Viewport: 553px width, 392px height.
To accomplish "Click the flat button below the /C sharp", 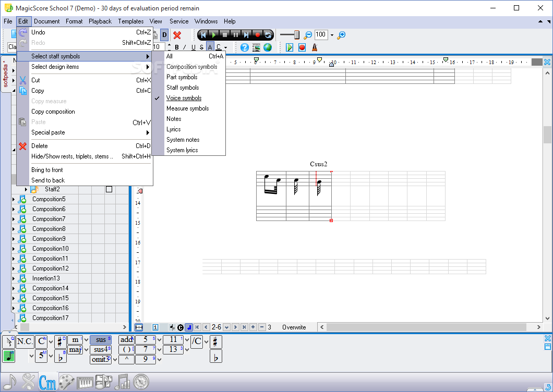I will pos(215,357).
